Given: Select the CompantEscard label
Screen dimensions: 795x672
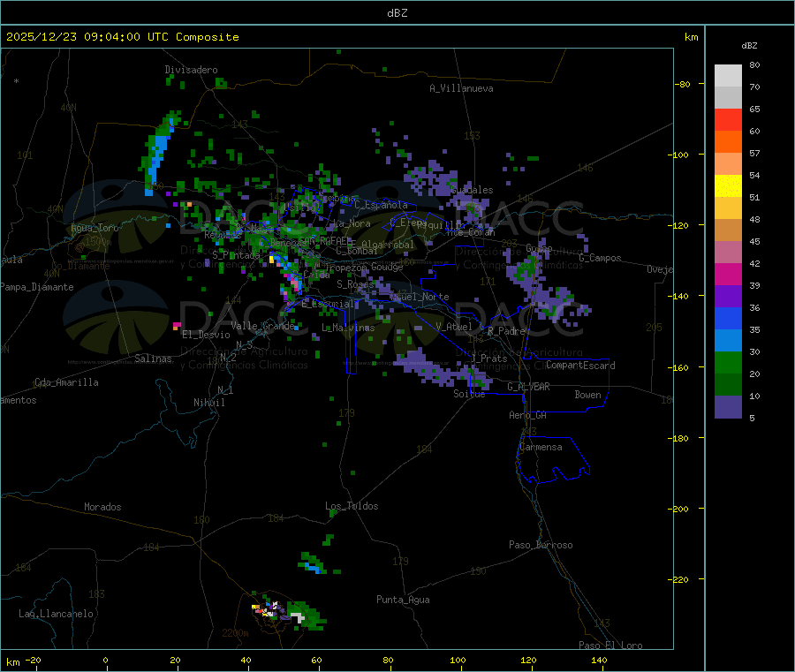Looking at the screenshot, I should pyautogui.click(x=580, y=366).
